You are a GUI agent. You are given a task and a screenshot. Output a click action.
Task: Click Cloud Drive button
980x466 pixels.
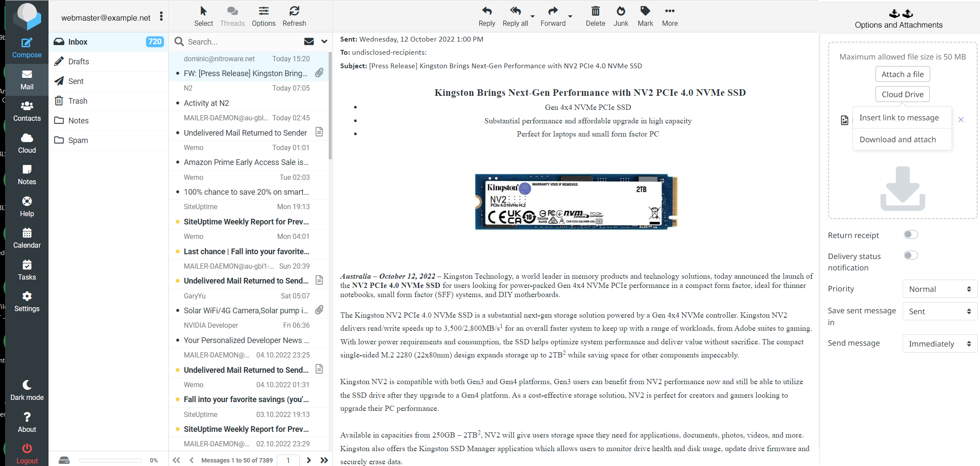(903, 95)
